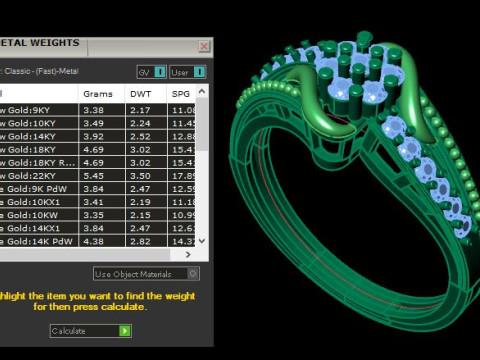
Task: Click the 3.49 grams value
Action: [93, 123]
